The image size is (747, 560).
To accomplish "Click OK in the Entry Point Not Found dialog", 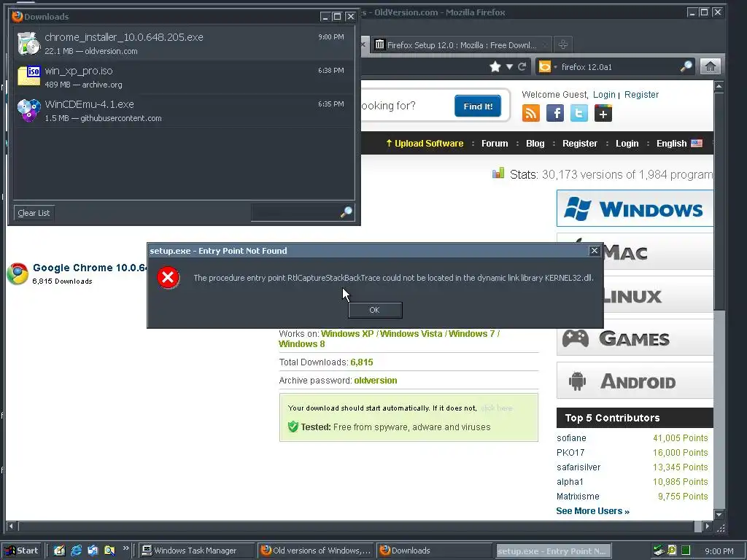I will [x=375, y=310].
